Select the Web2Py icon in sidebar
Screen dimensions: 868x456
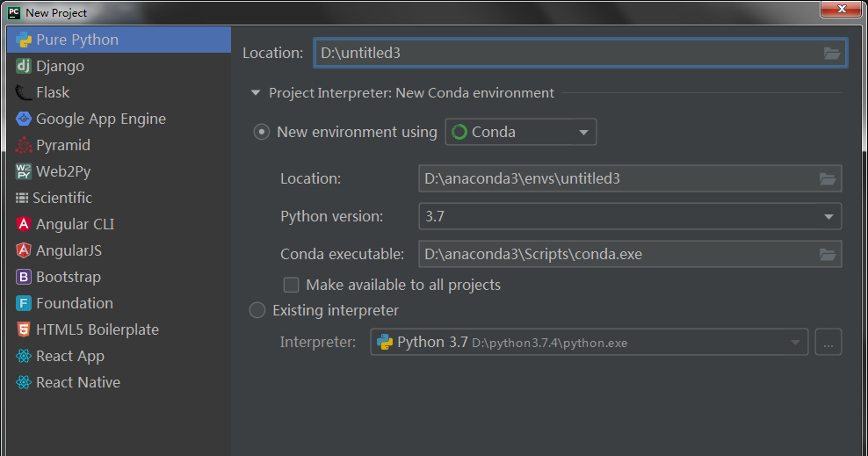[x=24, y=171]
